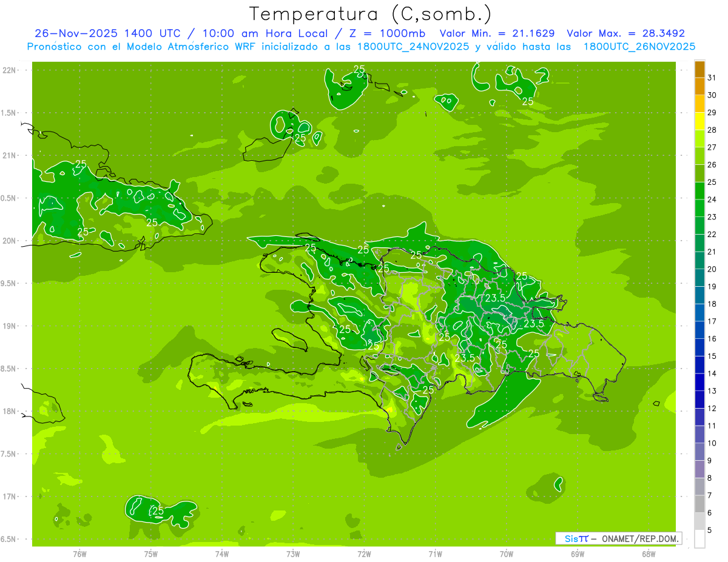The image size is (728, 562).
Task: Click the 17N latitude axis label
Action: [x=10, y=497]
